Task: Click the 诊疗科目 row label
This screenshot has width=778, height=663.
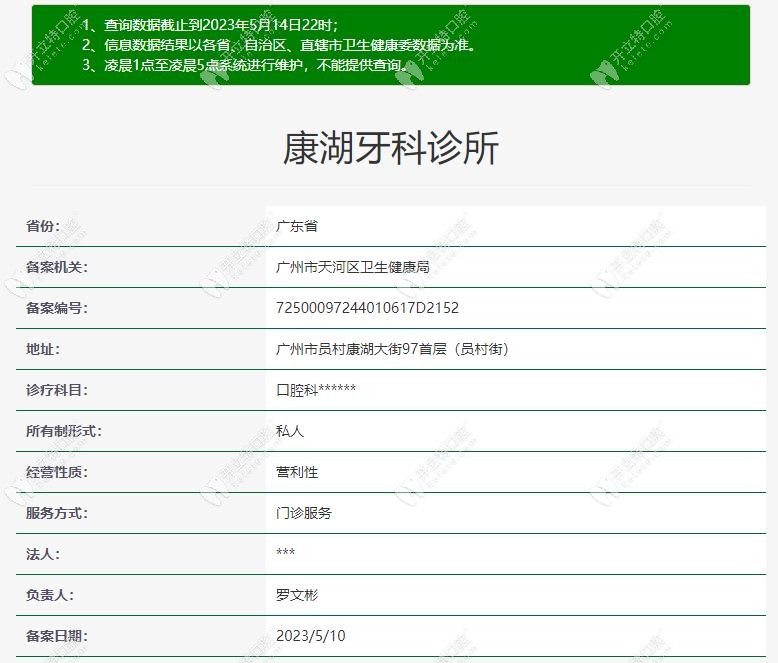Action: coord(57,390)
